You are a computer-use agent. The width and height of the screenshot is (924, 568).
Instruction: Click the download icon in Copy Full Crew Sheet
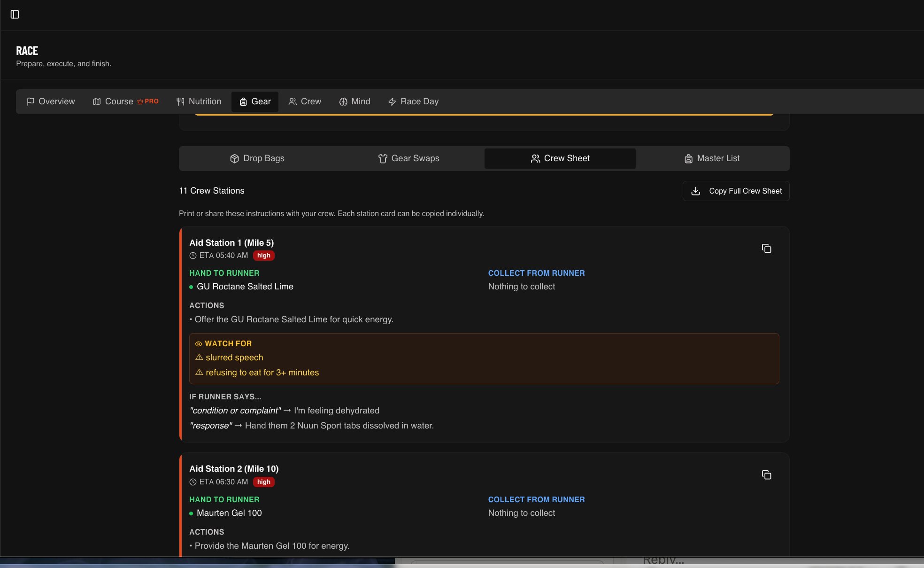696,191
